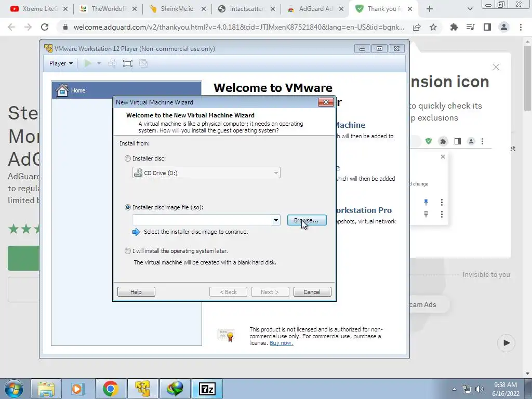532x399 pixels.
Task: Expand the ISO path dropdown arrow
Action: pyautogui.click(x=276, y=220)
